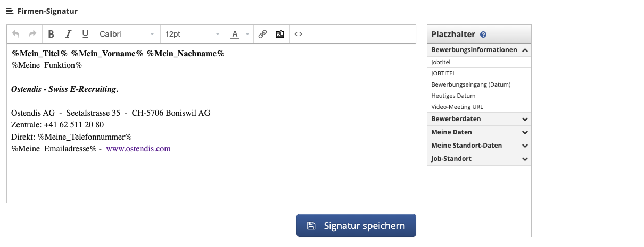Apply text color with the A button

coord(235,34)
